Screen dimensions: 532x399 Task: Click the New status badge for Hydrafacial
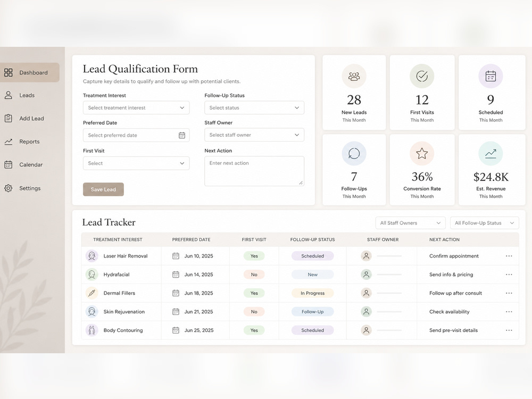pyautogui.click(x=312, y=275)
